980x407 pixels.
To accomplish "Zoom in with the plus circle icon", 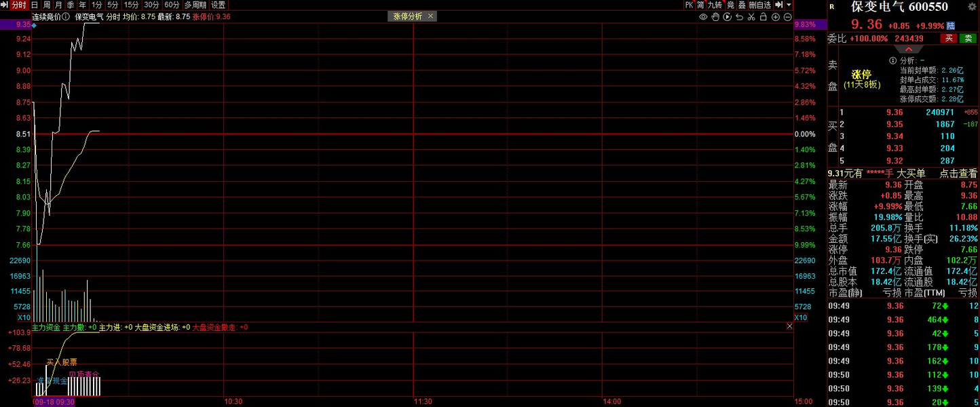I will [776, 17].
